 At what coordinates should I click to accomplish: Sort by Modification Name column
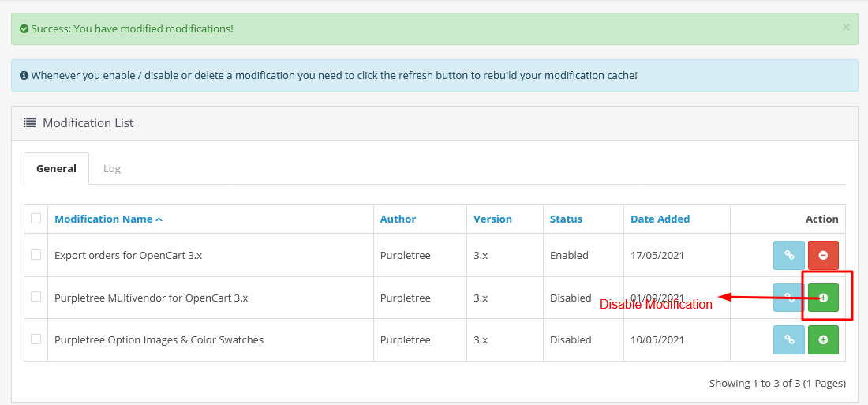click(109, 219)
